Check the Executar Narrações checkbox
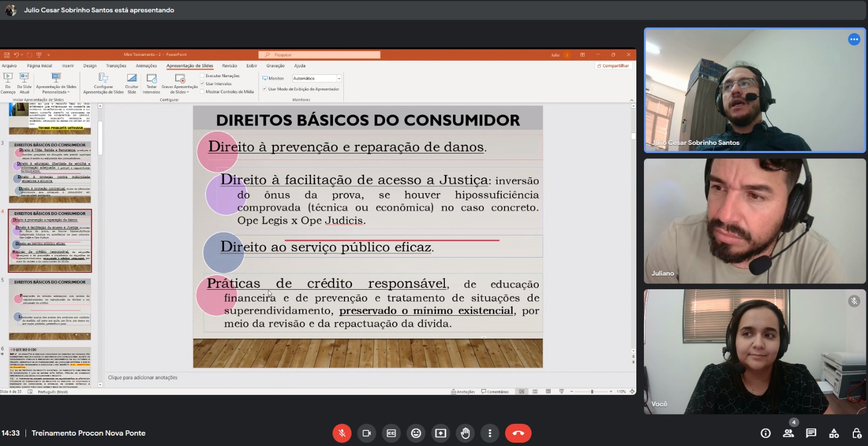868x446 pixels. pos(202,76)
